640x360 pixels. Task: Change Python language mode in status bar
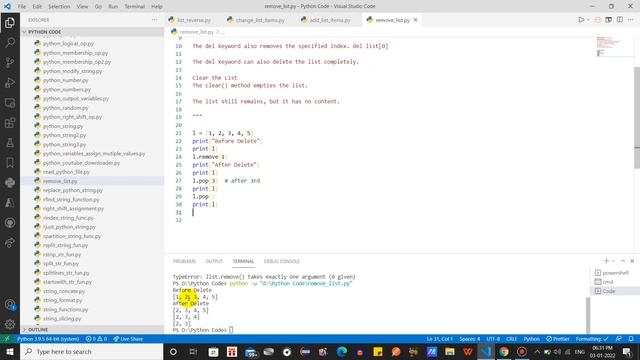pyautogui.click(x=531, y=339)
